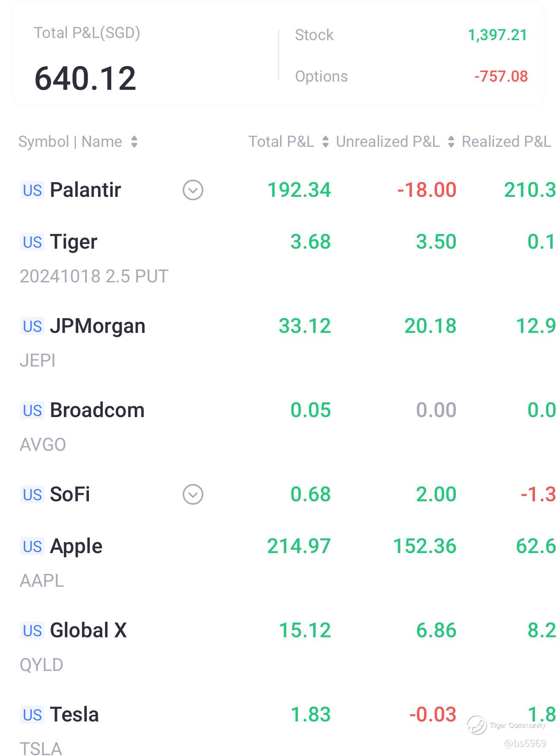Click the US market badge beside Tesla
The height and width of the screenshot is (756, 557).
click(32, 715)
